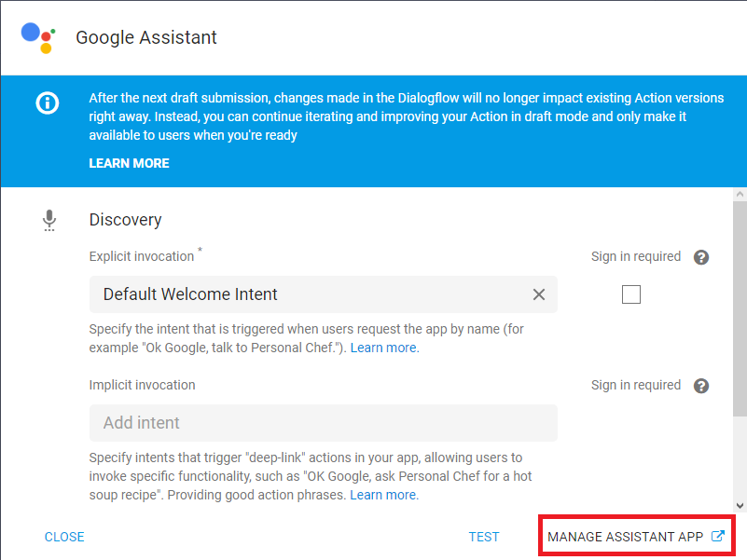
Task: Click the scrollbar up arrow
Action: tap(740, 194)
